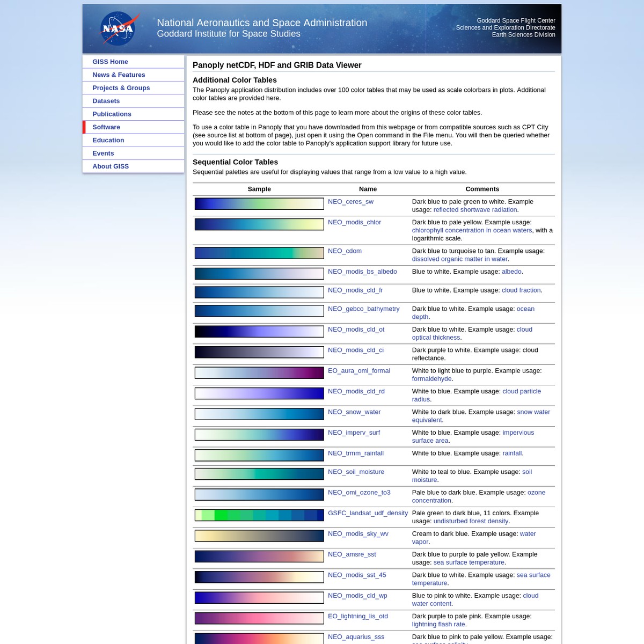644x644 pixels.
Task: Open GISS Home in the sidebar
Action: 110,62
